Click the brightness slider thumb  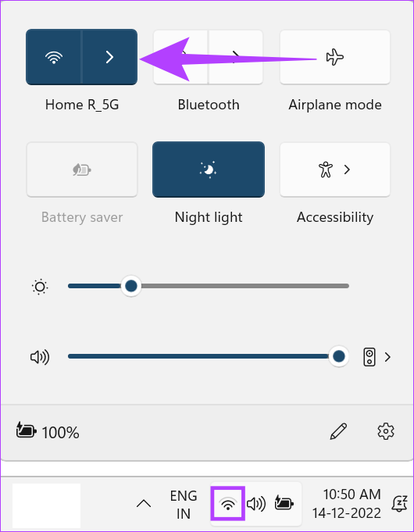point(131,286)
